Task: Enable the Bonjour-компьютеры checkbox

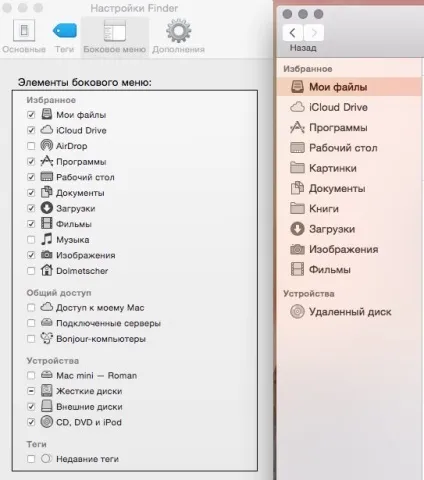Action: pos(31,339)
